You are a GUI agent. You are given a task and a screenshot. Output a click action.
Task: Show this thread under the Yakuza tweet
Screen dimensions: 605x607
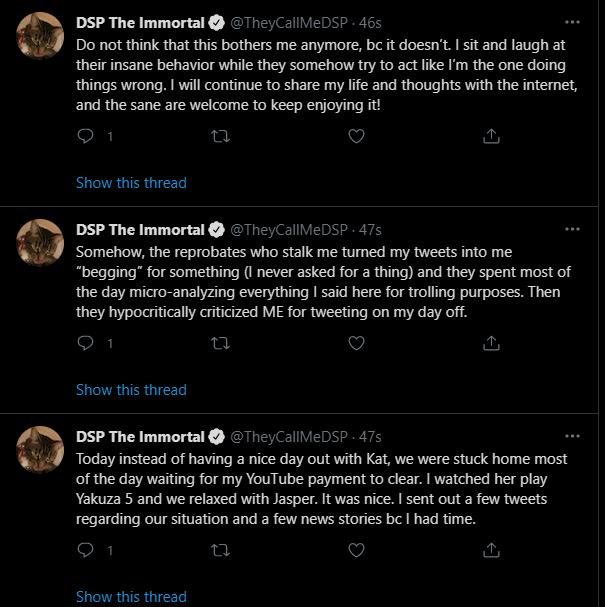point(131,597)
